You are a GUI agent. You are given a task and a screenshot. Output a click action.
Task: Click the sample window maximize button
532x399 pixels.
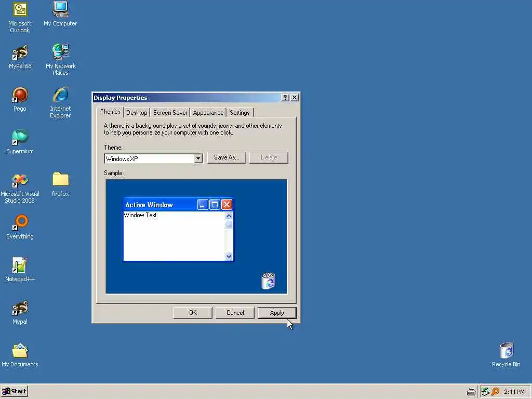pos(215,205)
